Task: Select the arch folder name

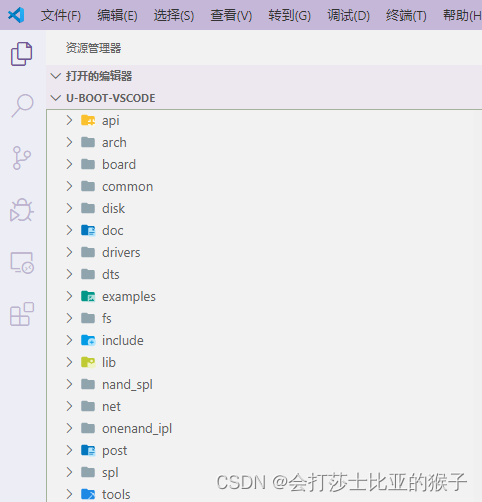Action: [114, 143]
